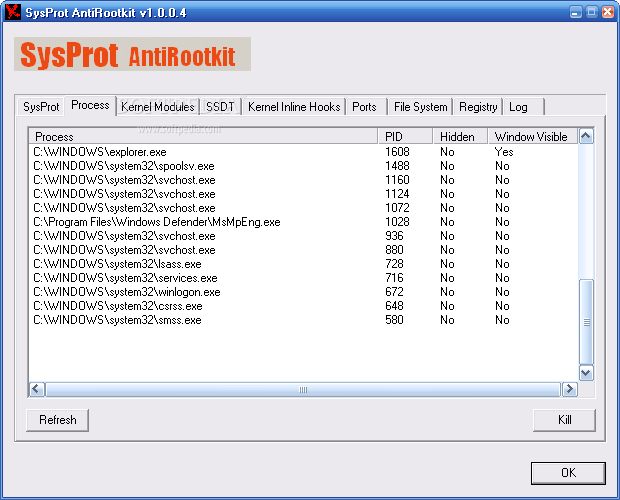Maximize the SysProt AntiRootkit window
Viewport: 620px width, 500px height.
592,12
